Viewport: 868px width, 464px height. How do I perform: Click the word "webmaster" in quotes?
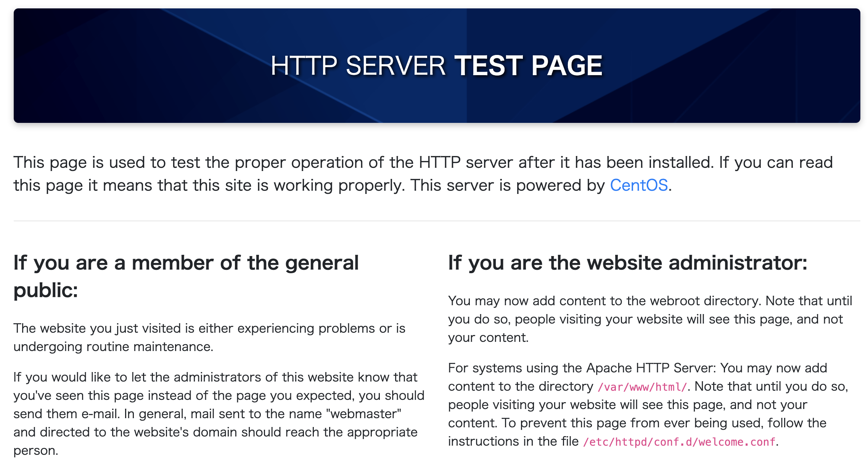tap(364, 414)
